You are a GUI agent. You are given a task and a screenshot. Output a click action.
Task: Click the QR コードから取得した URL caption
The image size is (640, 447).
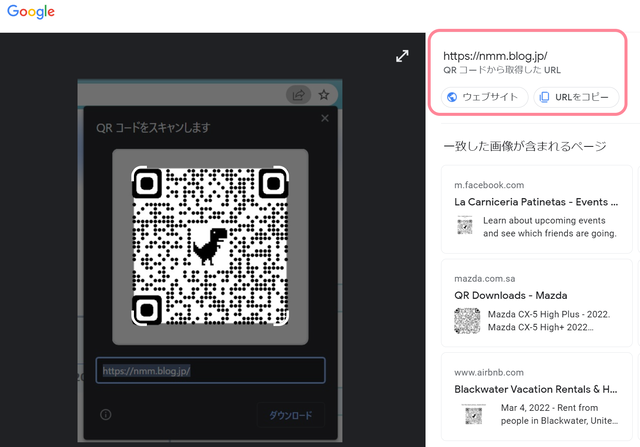point(502,70)
